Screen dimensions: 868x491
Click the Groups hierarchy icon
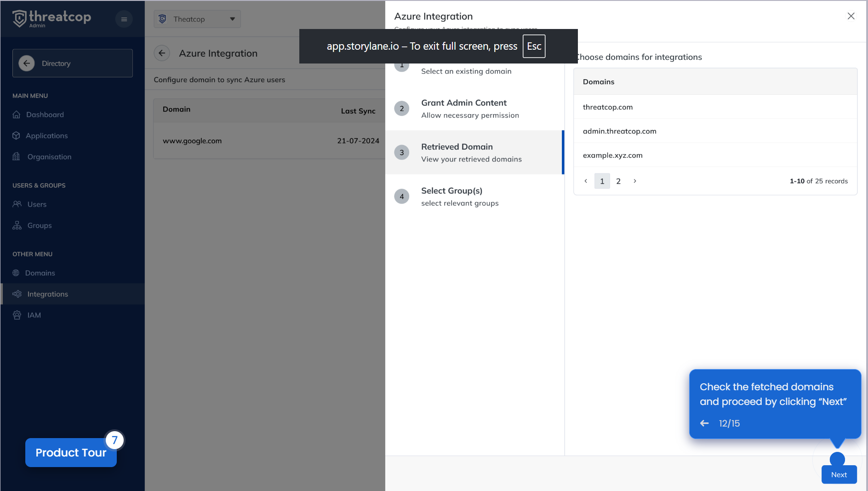pyautogui.click(x=17, y=225)
